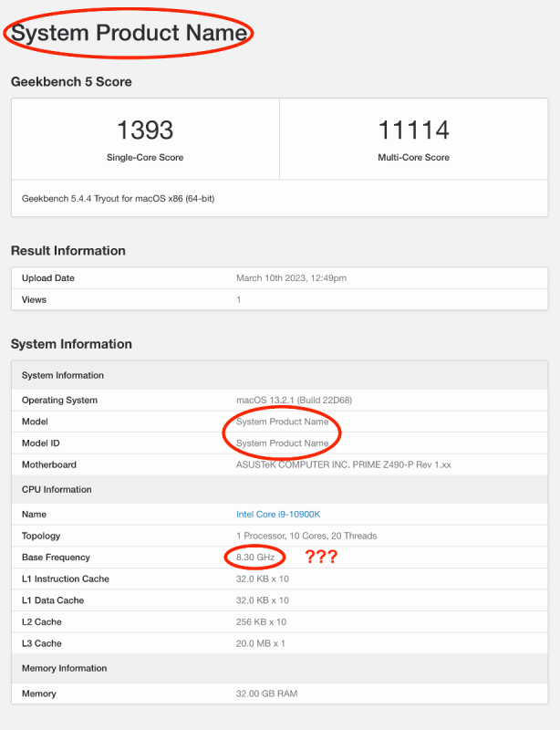Click the Name label in CPU Information
The height and width of the screenshot is (730, 560).
(34, 514)
